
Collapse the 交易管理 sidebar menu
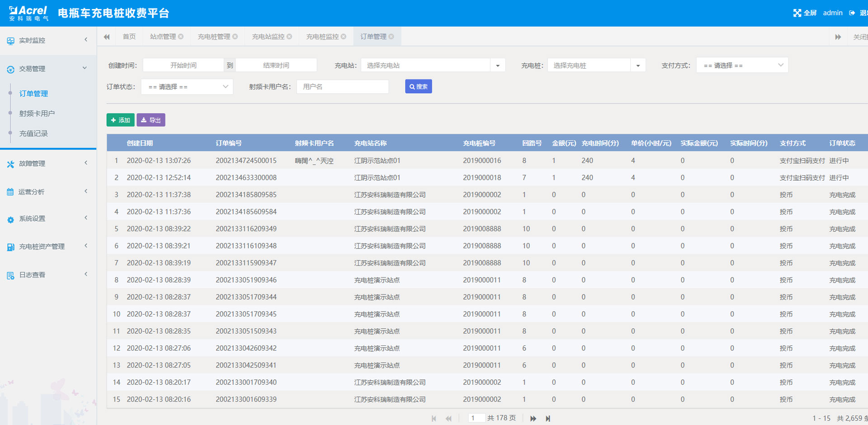[x=48, y=69]
